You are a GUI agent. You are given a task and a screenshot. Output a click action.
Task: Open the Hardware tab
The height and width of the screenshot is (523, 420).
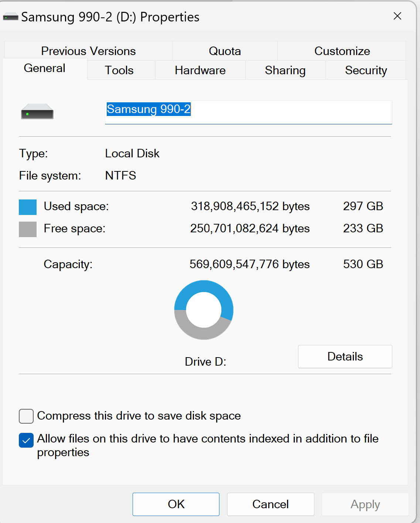click(200, 70)
